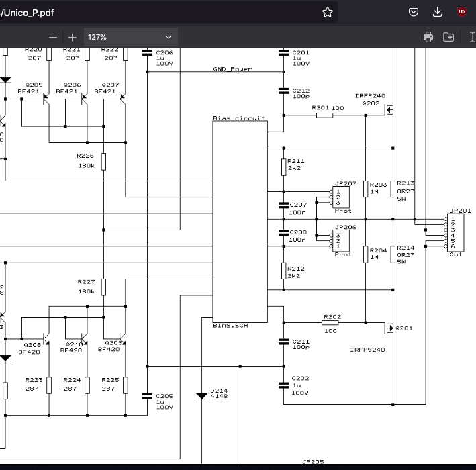This screenshot has height=470, width=476.
Task: Click the C212 100p capacitor label
Action: click(x=301, y=93)
